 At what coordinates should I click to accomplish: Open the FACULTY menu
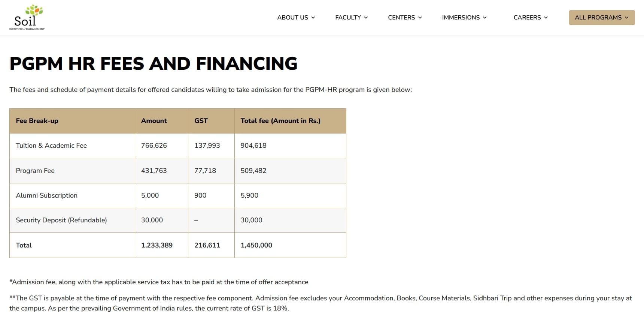click(348, 18)
